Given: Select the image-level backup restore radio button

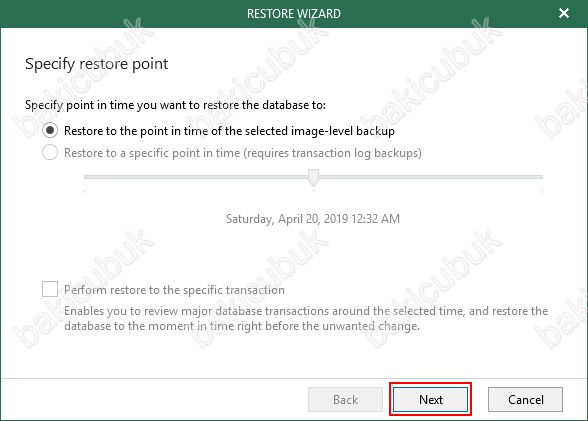Looking at the screenshot, I should 50,130.
